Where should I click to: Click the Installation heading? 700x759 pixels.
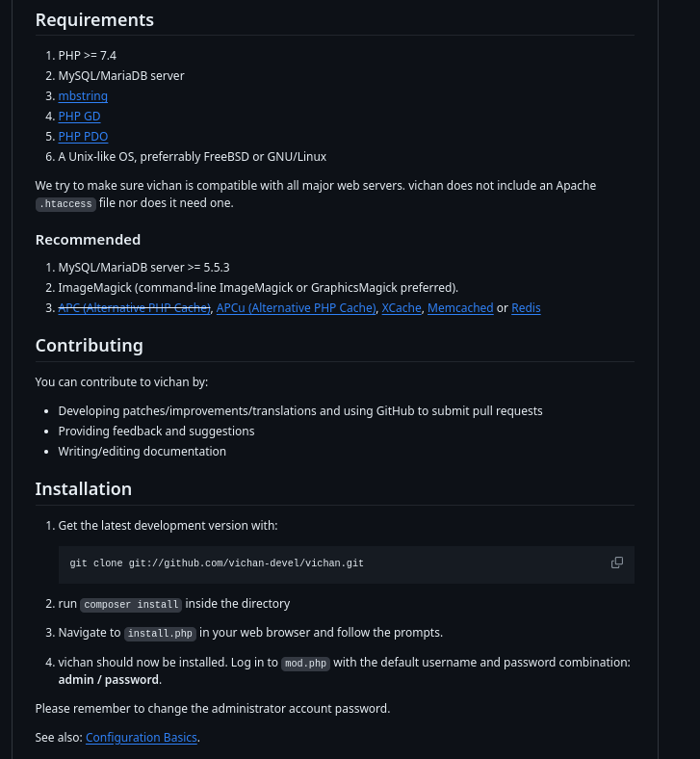(84, 489)
